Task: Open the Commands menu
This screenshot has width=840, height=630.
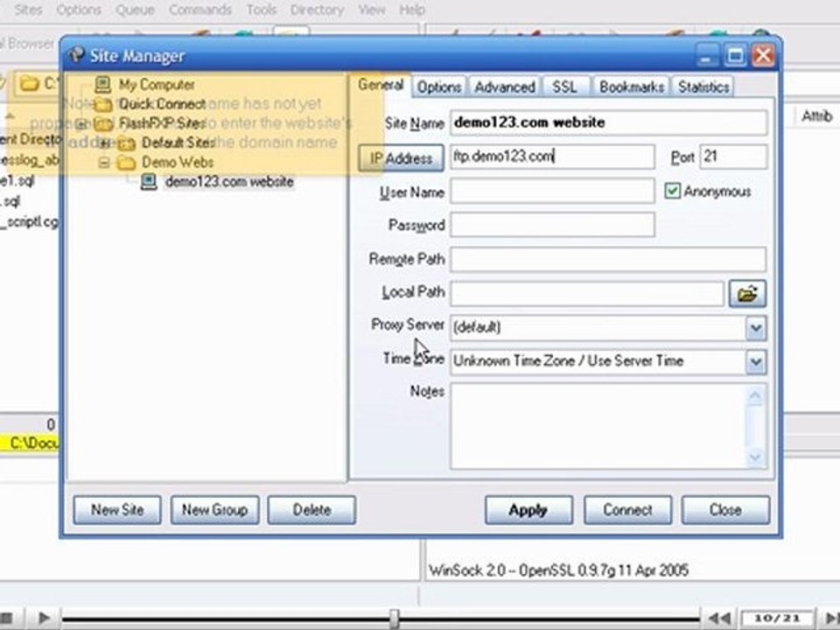Action: coord(200,10)
